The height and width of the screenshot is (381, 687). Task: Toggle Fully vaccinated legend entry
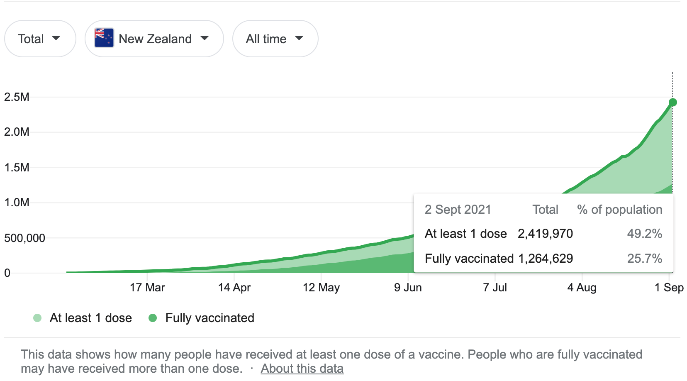click(202, 318)
